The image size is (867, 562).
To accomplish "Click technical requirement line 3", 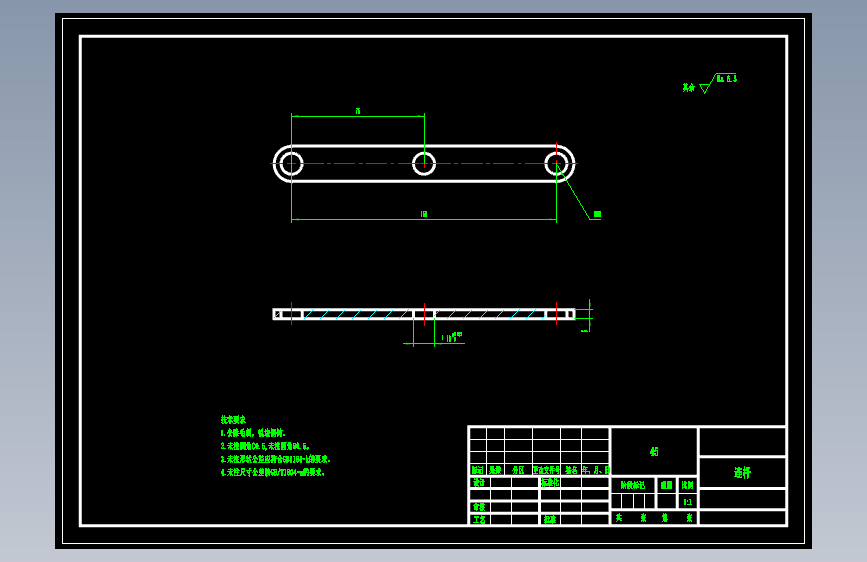I will 275,459.
